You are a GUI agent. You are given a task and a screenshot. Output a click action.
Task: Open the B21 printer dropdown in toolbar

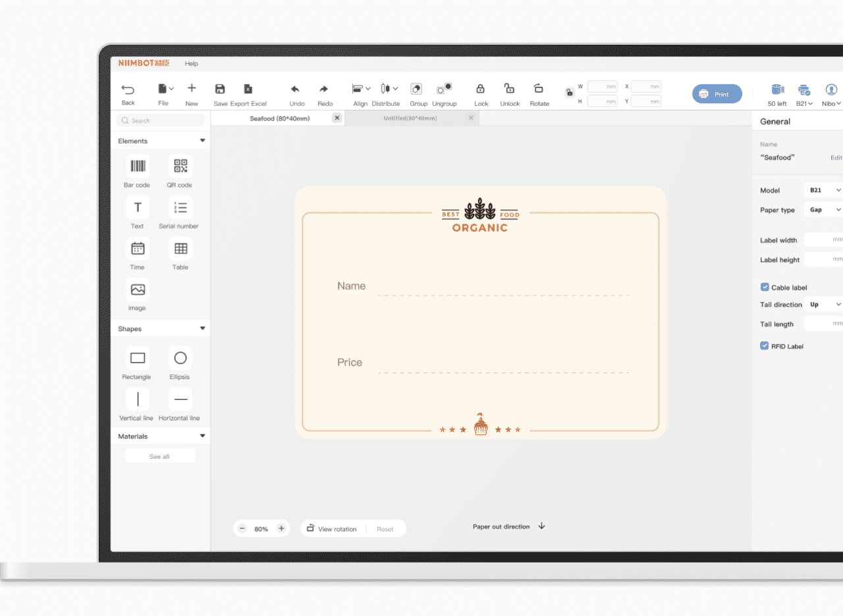804,103
